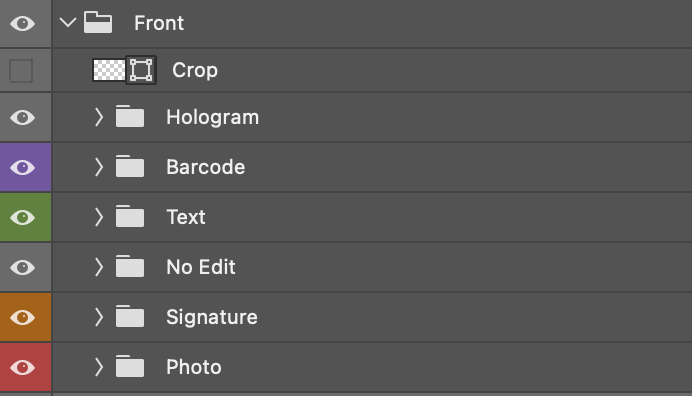Image resolution: width=692 pixels, height=396 pixels.
Task: Click the Front group folder icon
Action: coord(98,23)
